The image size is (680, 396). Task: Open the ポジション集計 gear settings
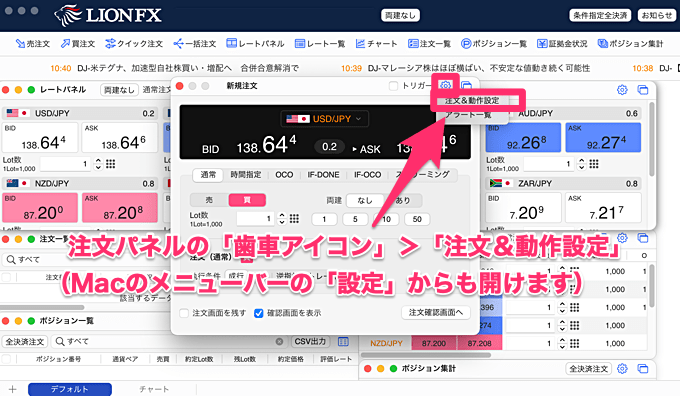(622, 369)
